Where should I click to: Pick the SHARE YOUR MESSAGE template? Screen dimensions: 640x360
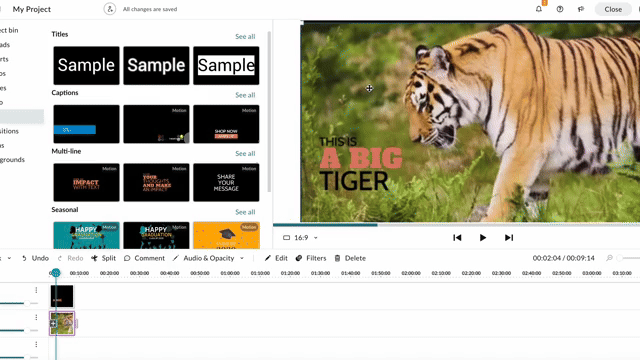226,182
